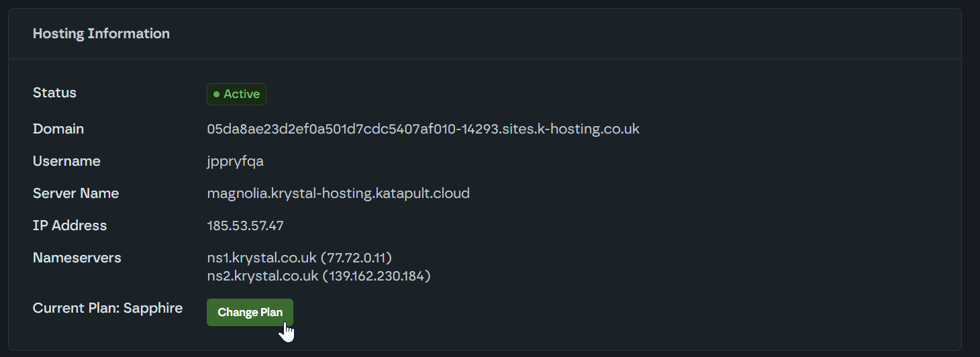Screen dimensions: 980x357
Task: Click the Status field label
Action: click(x=54, y=93)
